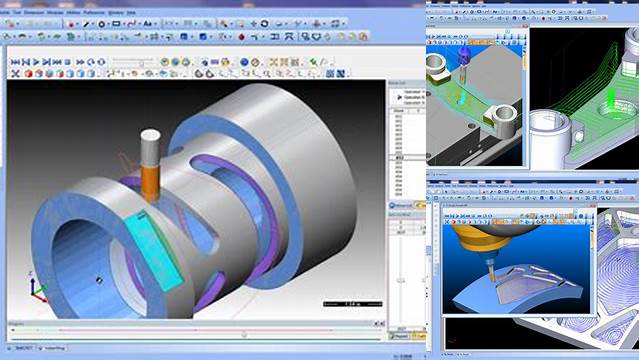This screenshot has height=360, width=639.
Task: Click the Play simulation button
Action: (36, 62)
